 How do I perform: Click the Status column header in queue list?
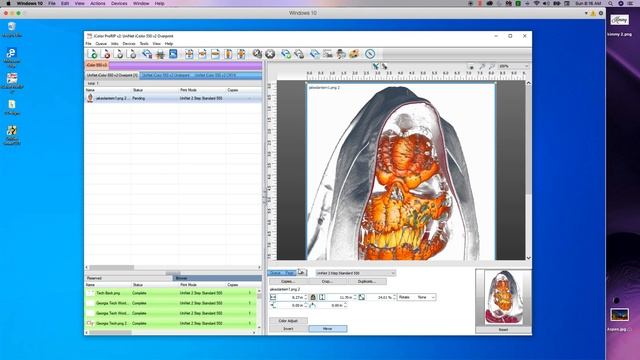coord(155,90)
